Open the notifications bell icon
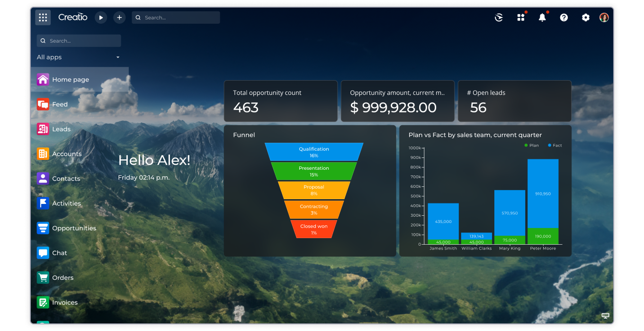The height and width of the screenshot is (331, 644). click(x=542, y=18)
